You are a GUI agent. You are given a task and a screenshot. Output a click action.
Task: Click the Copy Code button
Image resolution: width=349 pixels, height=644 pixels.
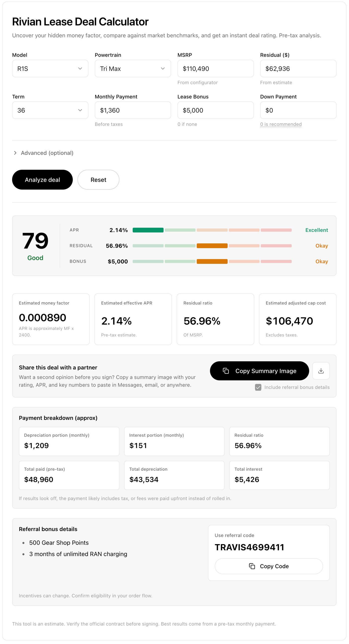pyautogui.click(x=269, y=566)
